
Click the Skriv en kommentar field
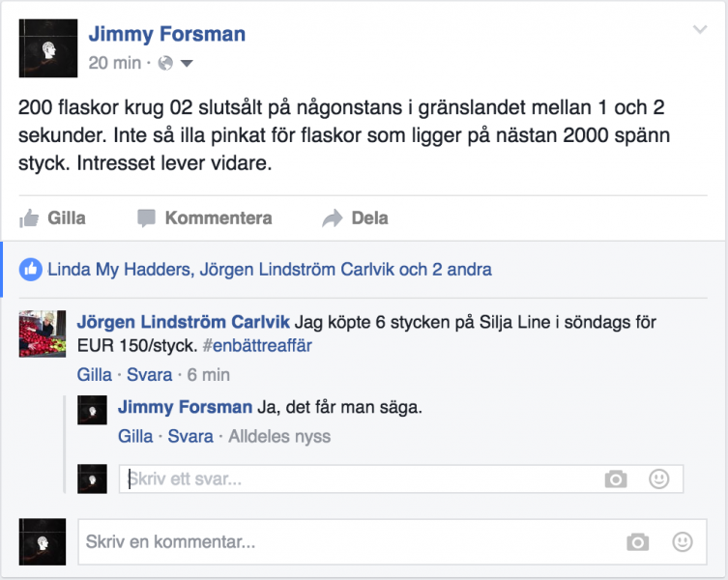pos(348,541)
